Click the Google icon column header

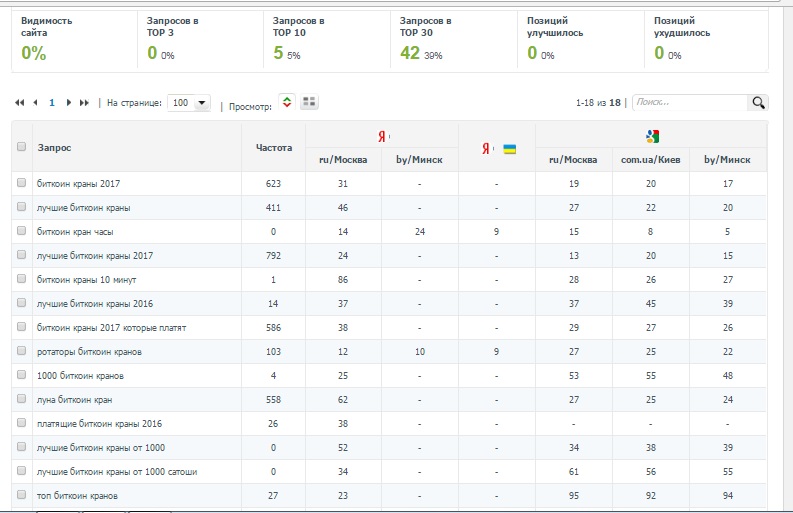(x=651, y=136)
